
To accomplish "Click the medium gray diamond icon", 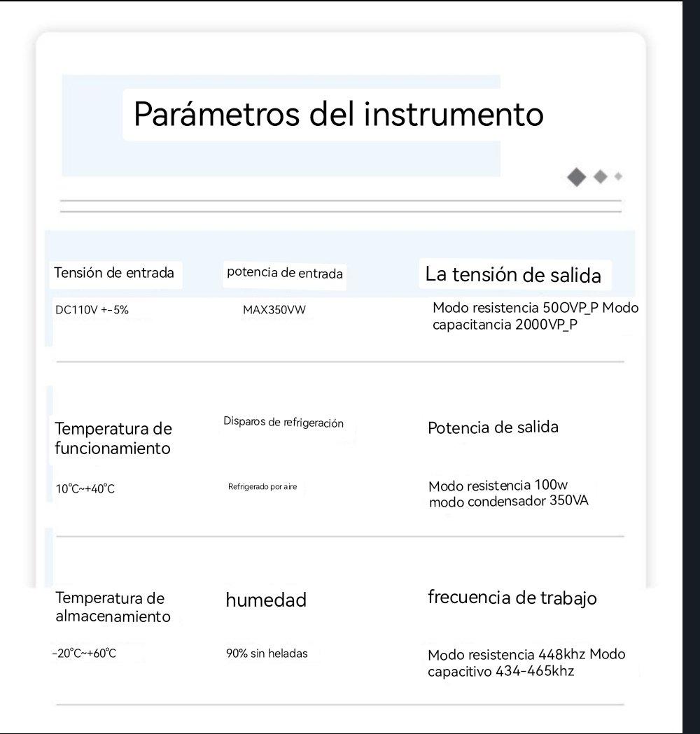I will coord(600,177).
